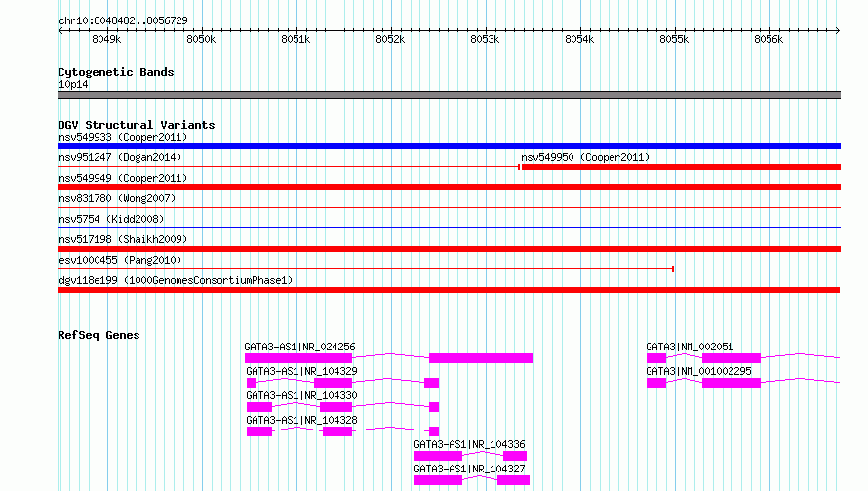The image size is (868, 491).
Task: Click the 8054k ruler tick label
Action: tap(579, 39)
